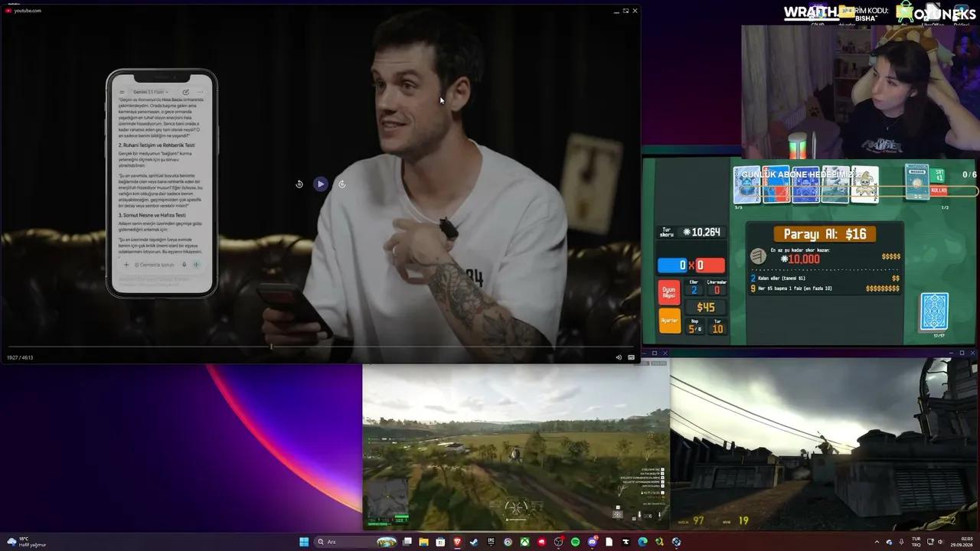Open Discord from the taskbar
This screenshot has height=551, width=980.
[592, 542]
